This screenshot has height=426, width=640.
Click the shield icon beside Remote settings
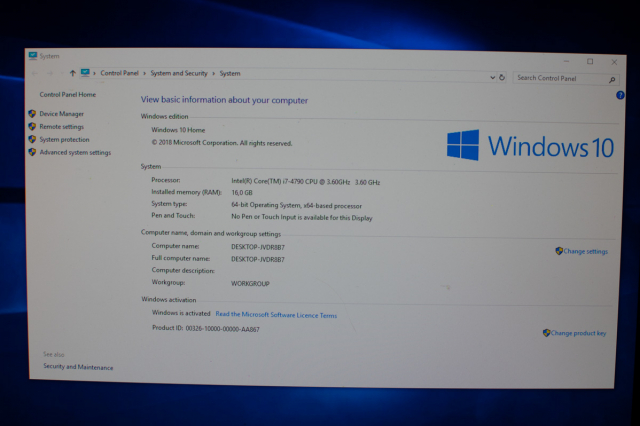tap(32, 127)
